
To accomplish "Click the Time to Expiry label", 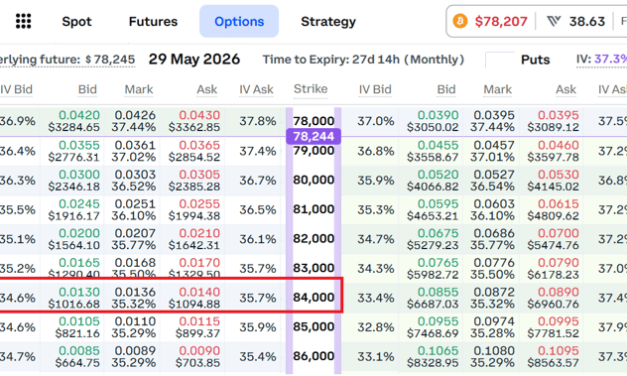I will coord(363,60).
